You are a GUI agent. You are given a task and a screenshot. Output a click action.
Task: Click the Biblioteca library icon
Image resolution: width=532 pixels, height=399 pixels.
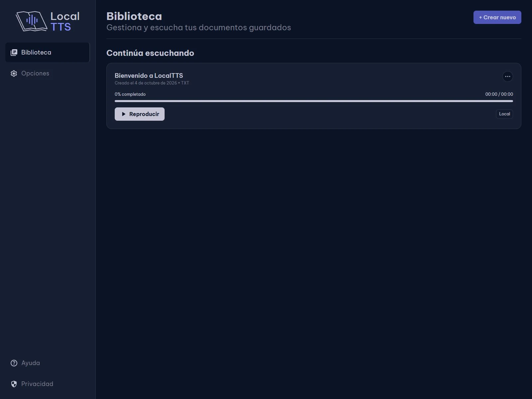[x=14, y=53]
